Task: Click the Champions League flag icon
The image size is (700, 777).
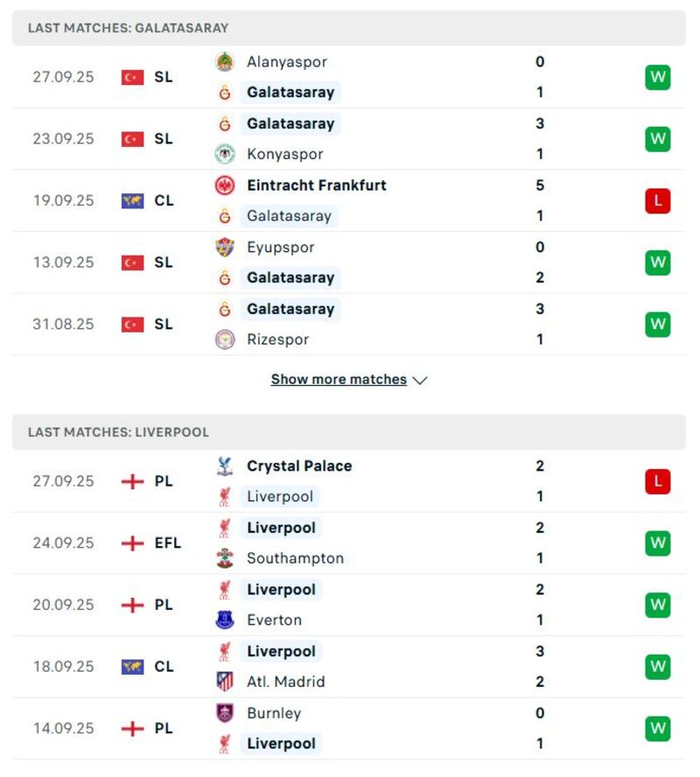Action: (131, 200)
